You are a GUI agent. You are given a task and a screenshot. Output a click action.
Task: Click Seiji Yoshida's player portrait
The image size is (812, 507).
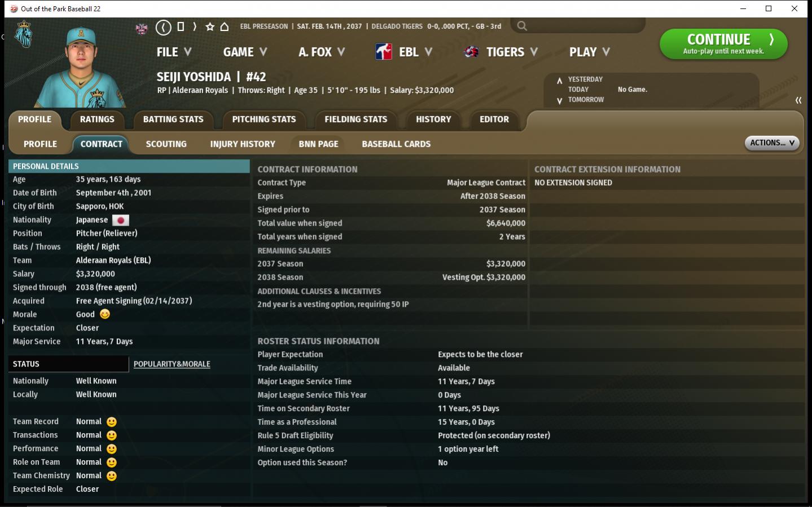tap(81, 67)
